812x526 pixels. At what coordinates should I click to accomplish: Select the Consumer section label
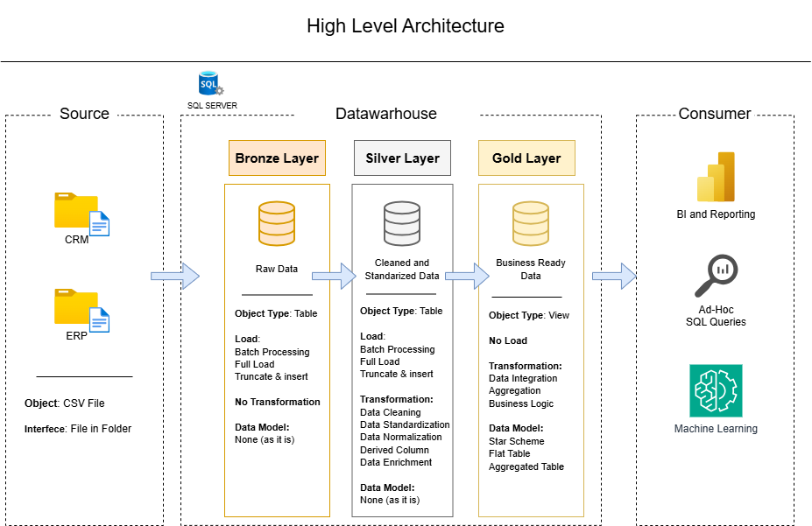click(715, 113)
